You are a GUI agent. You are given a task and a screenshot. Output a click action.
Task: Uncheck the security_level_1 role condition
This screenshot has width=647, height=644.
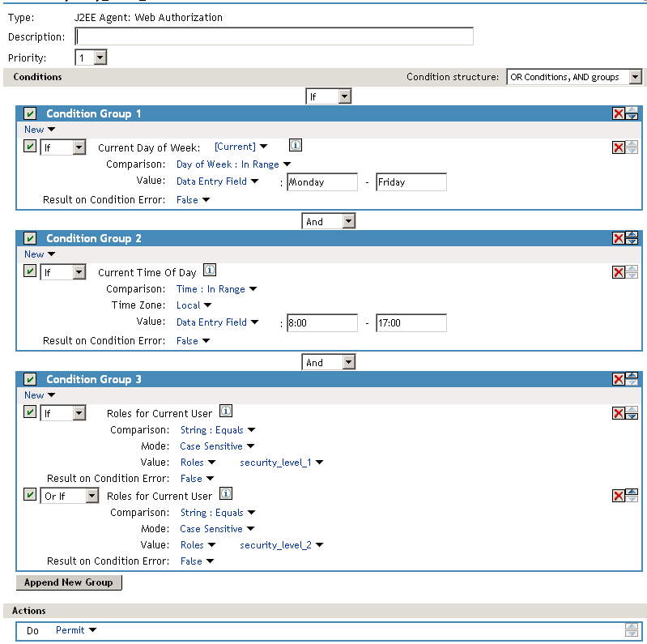pyautogui.click(x=30, y=412)
